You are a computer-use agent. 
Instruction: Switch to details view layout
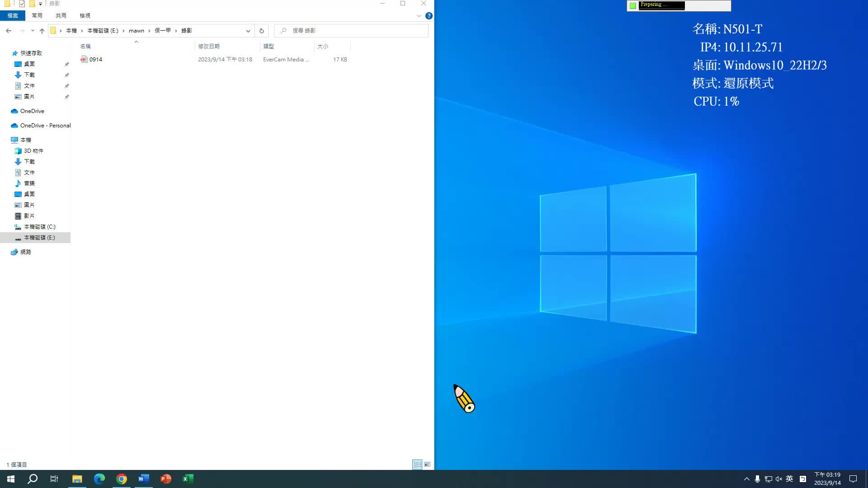[x=417, y=465]
